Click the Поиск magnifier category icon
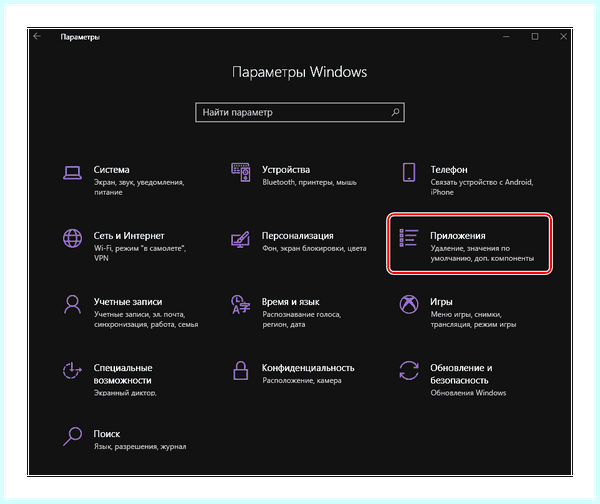Image resolution: width=600 pixels, height=504 pixels. (x=72, y=437)
